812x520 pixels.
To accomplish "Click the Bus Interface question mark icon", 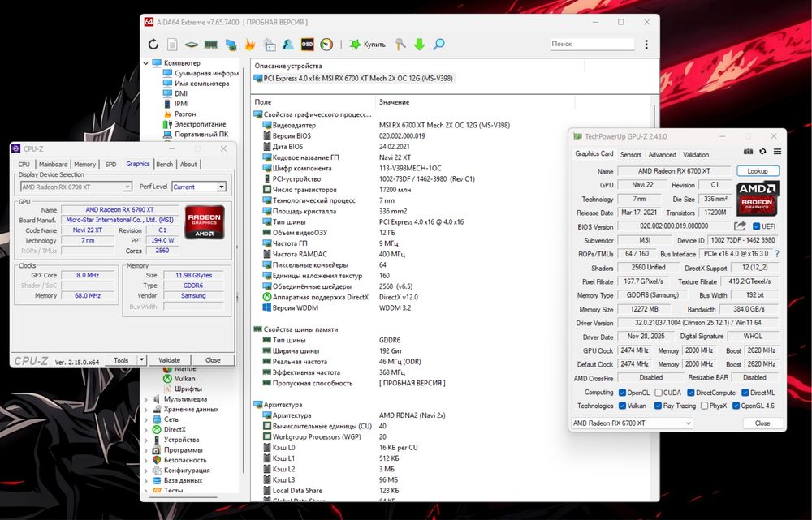I will (777, 254).
